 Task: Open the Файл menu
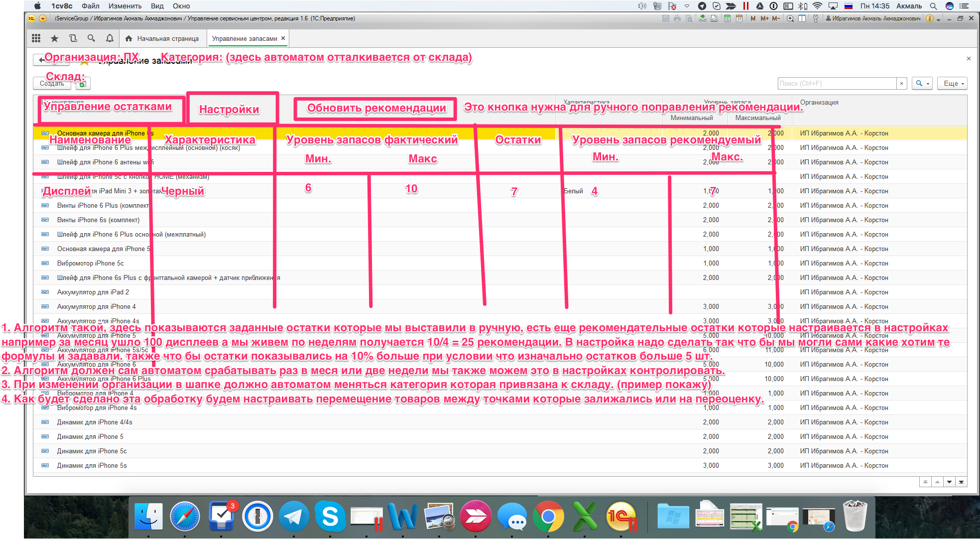tap(90, 6)
